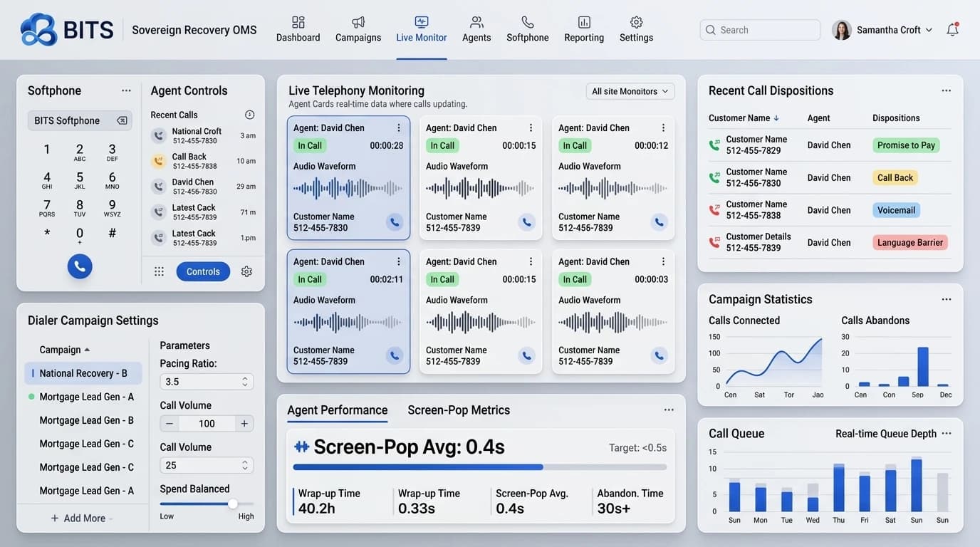
Task: Increase Call Volume with the plus button
Action: point(244,424)
